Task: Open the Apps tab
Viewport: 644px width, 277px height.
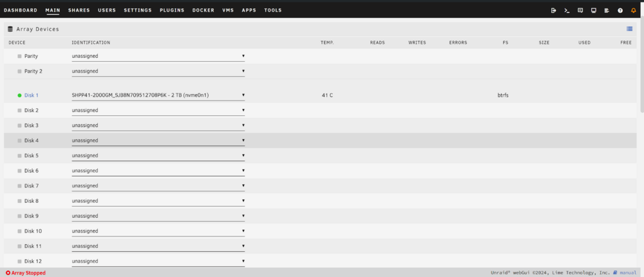Action: (x=249, y=10)
